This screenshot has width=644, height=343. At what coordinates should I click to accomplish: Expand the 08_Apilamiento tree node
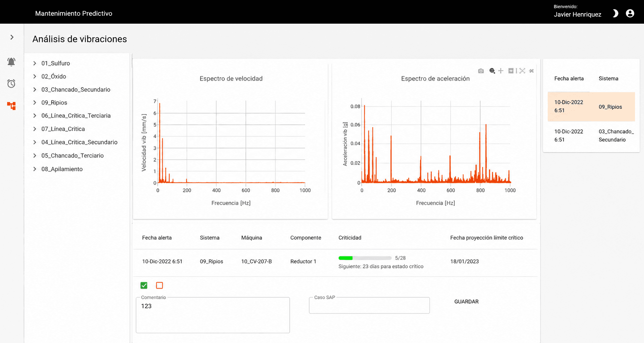coord(34,169)
